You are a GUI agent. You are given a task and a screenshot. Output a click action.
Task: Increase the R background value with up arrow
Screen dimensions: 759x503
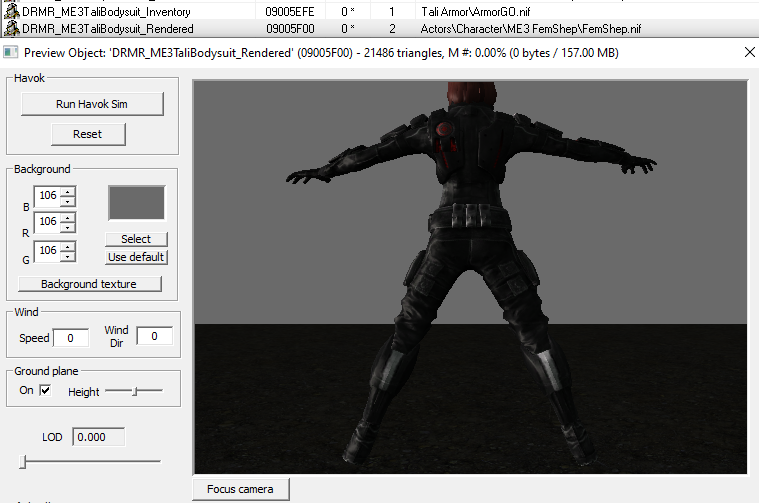tap(68, 217)
